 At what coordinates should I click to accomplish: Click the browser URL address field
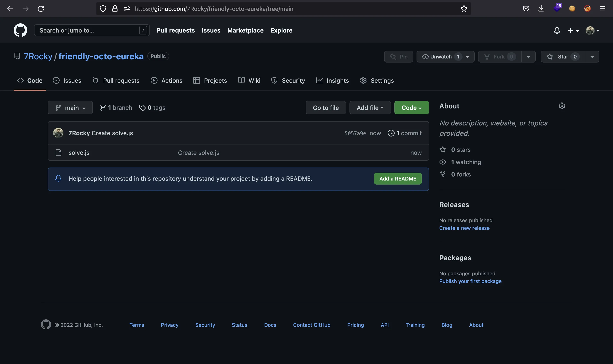[284, 9]
